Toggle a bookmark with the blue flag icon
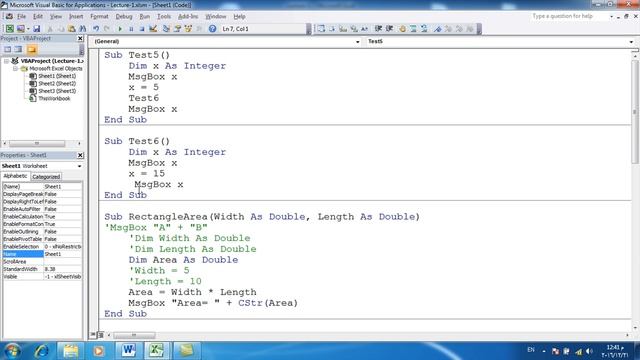Viewport: 640px width, 360px height. click(x=438, y=29)
